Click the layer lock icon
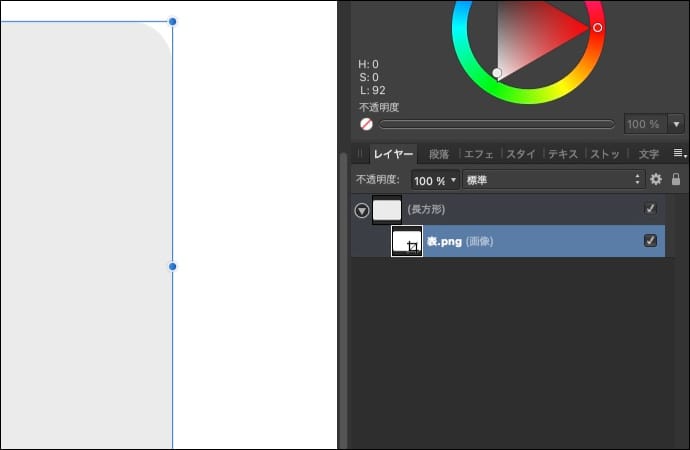Image resolution: width=690 pixels, height=450 pixels. [676, 180]
